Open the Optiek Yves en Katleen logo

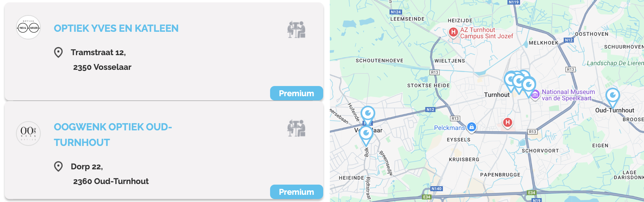point(28,28)
